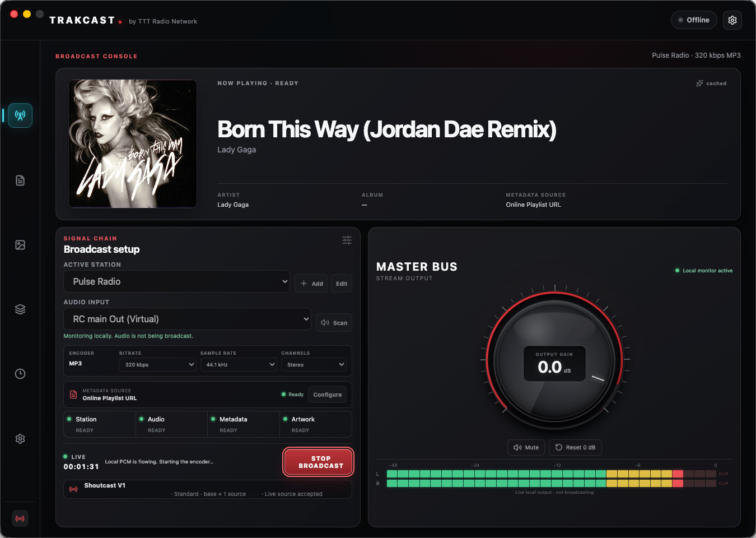Click the Metadata READY status cell
This screenshot has height=538, width=756.
pos(244,424)
